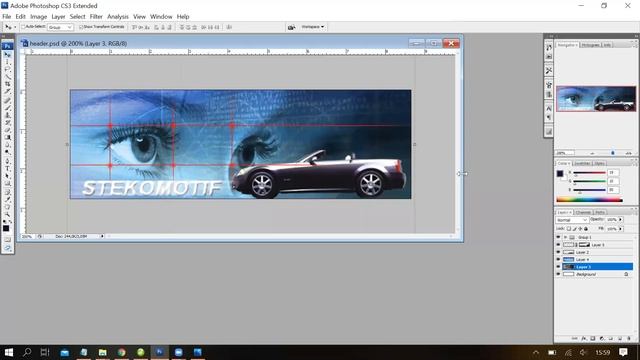Open the Move tool preset picker

click(x=15, y=27)
